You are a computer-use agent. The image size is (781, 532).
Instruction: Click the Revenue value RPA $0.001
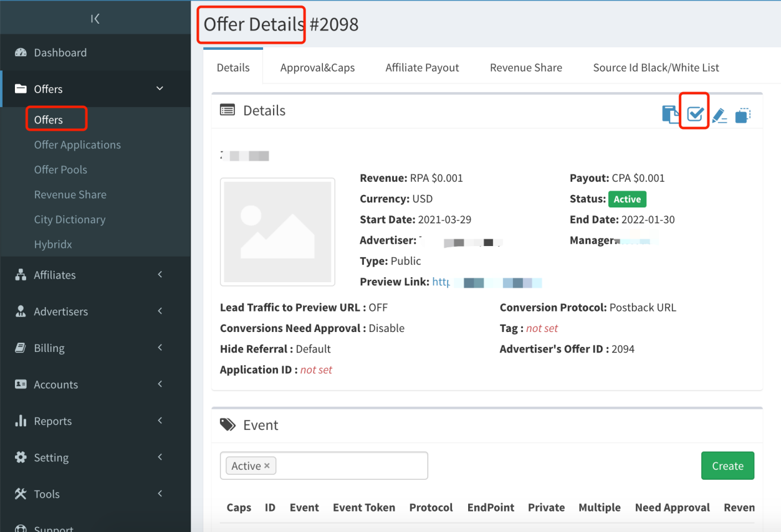(436, 178)
